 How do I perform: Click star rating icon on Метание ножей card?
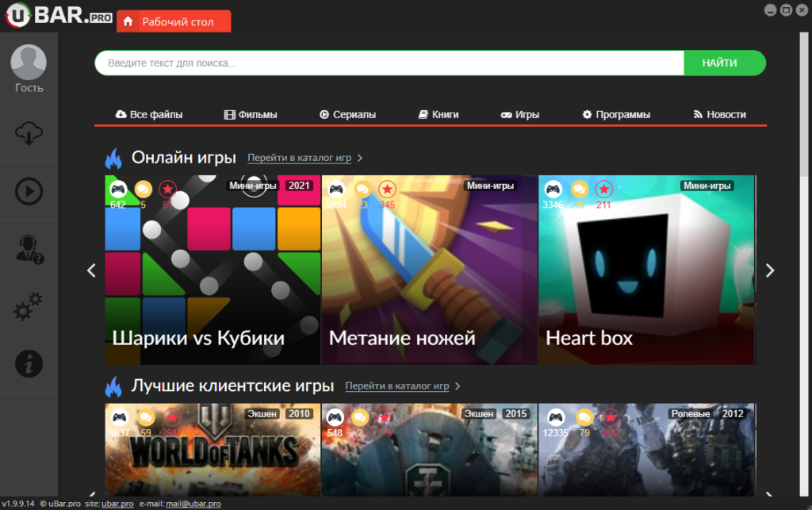(387, 189)
